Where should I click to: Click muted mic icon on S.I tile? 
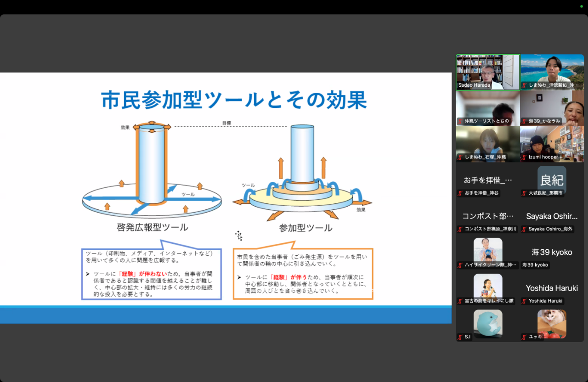(x=460, y=337)
